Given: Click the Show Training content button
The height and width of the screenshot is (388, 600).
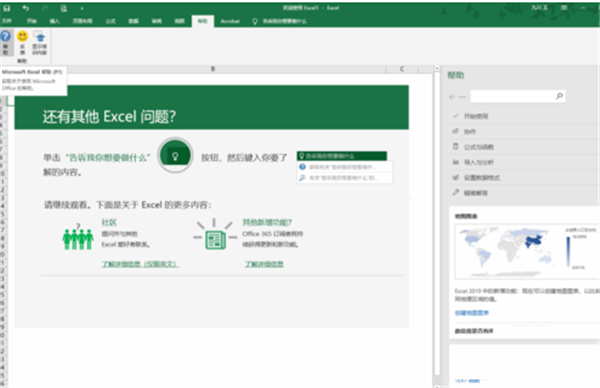Looking at the screenshot, I should 39,42.
